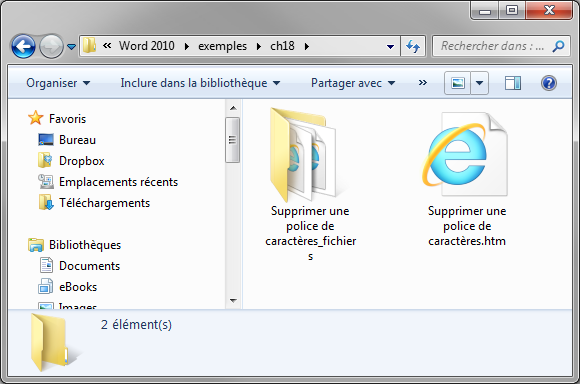Screen dimensions: 580x384
Task: Click the Dropbox folder icon
Action: [45, 160]
